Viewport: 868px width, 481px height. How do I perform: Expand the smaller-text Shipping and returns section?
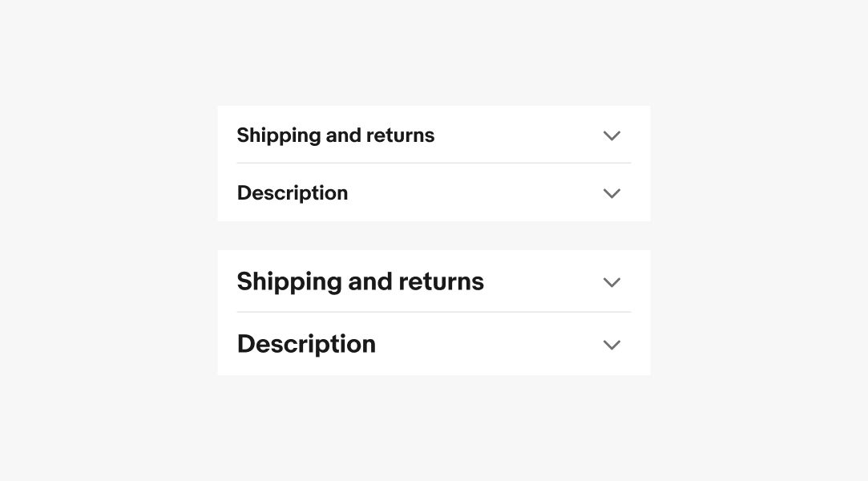pyautogui.click(x=433, y=135)
